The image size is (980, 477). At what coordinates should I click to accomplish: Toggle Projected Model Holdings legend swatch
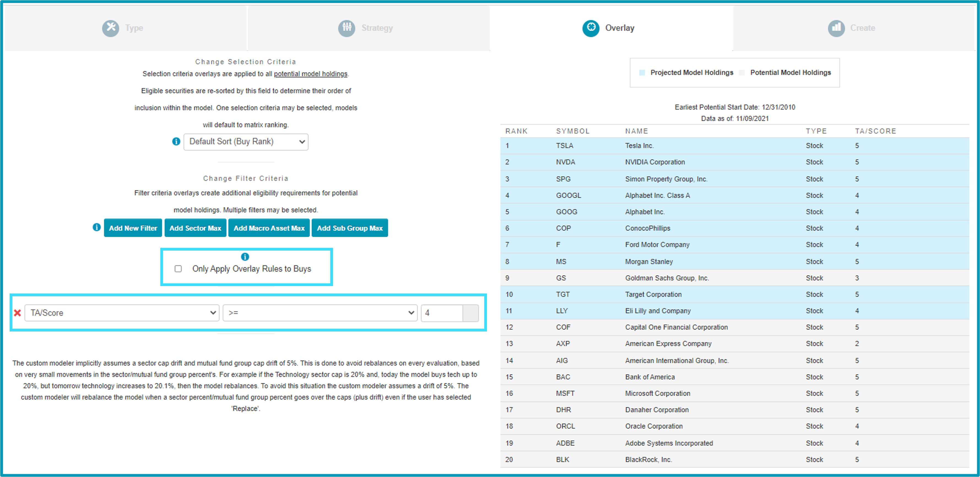(x=642, y=73)
